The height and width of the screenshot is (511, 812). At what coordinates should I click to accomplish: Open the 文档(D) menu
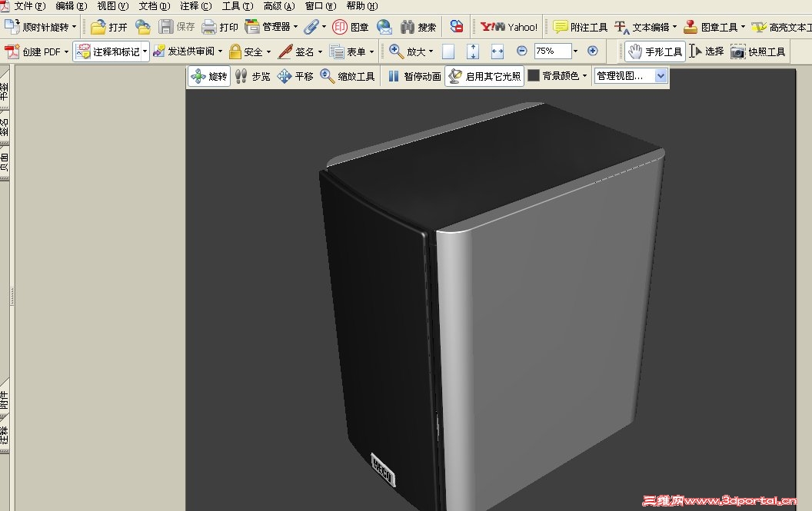coord(155,6)
